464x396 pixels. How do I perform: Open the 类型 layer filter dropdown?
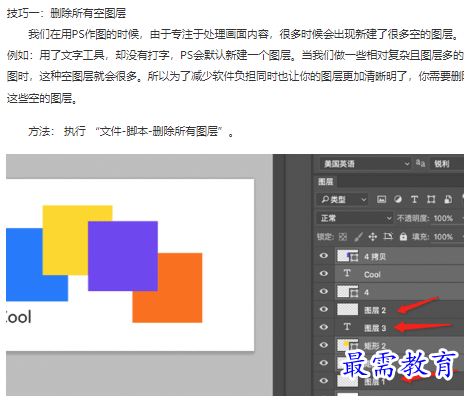click(342, 200)
